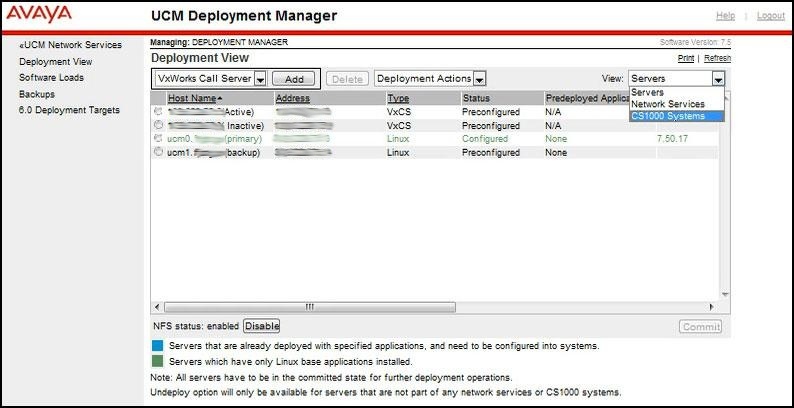Click Preconfigured status in ucm1 row
Image resolution: width=794 pixels, height=408 pixels.
click(x=491, y=152)
